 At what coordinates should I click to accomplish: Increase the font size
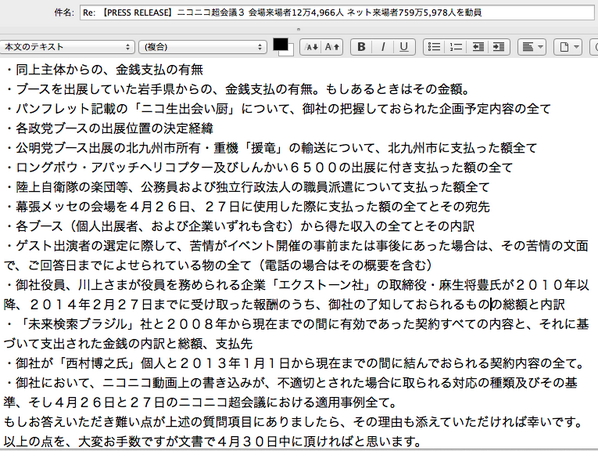point(332,47)
